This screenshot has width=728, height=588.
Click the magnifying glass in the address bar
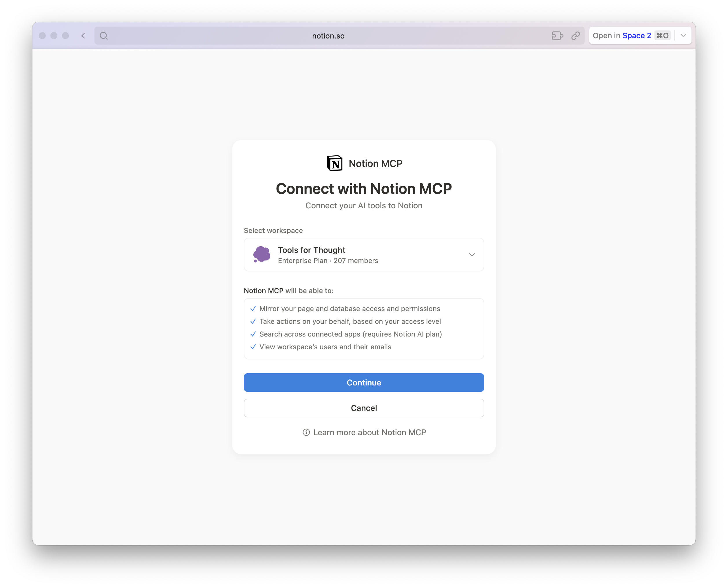click(x=104, y=36)
